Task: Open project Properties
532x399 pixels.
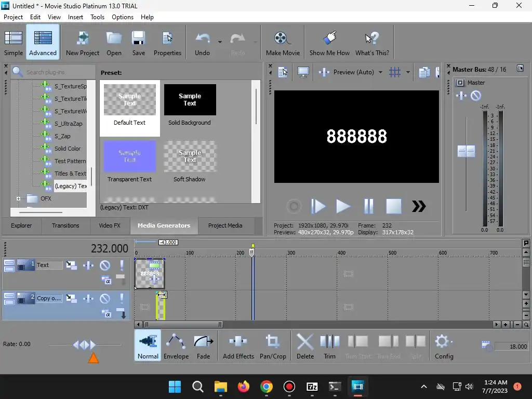Action: [x=167, y=43]
